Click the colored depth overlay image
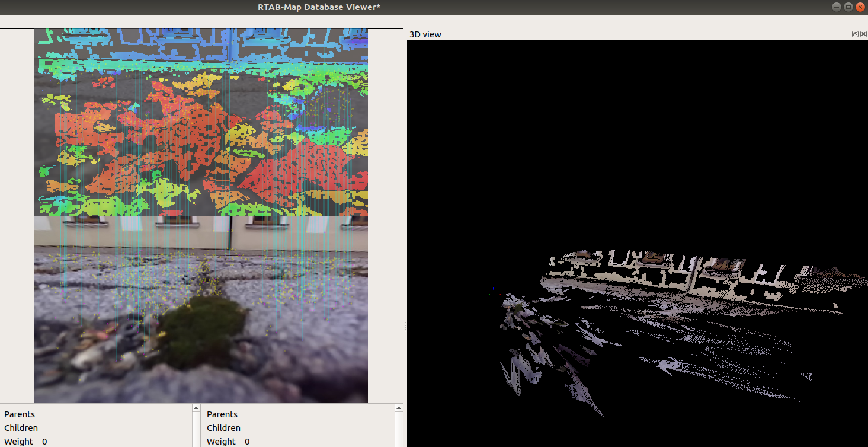The height and width of the screenshot is (447, 868). coord(200,122)
